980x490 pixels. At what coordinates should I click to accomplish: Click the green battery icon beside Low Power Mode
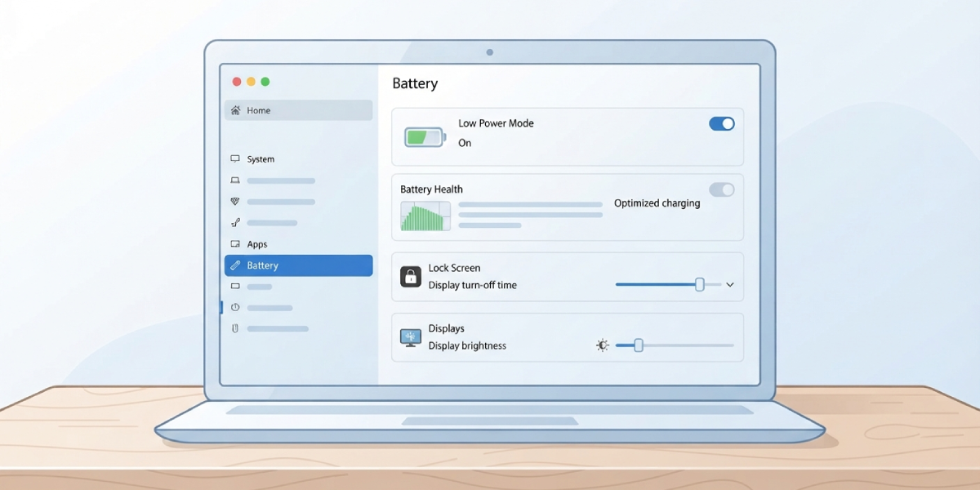tap(425, 136)
